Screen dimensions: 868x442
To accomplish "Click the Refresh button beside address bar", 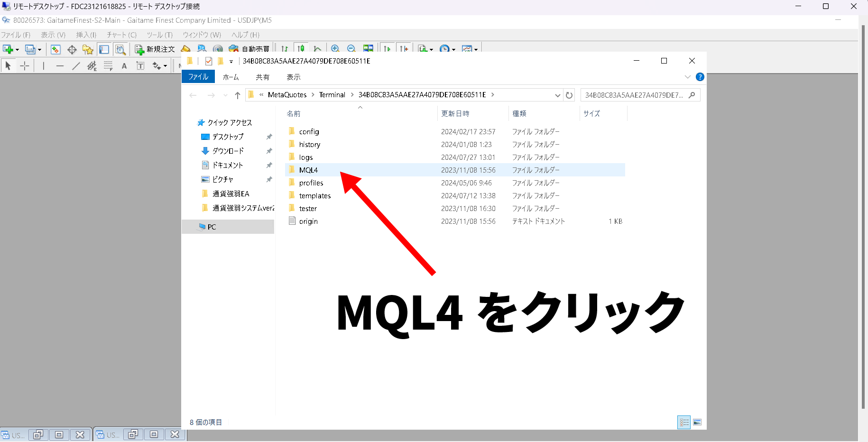I will 569,95.
